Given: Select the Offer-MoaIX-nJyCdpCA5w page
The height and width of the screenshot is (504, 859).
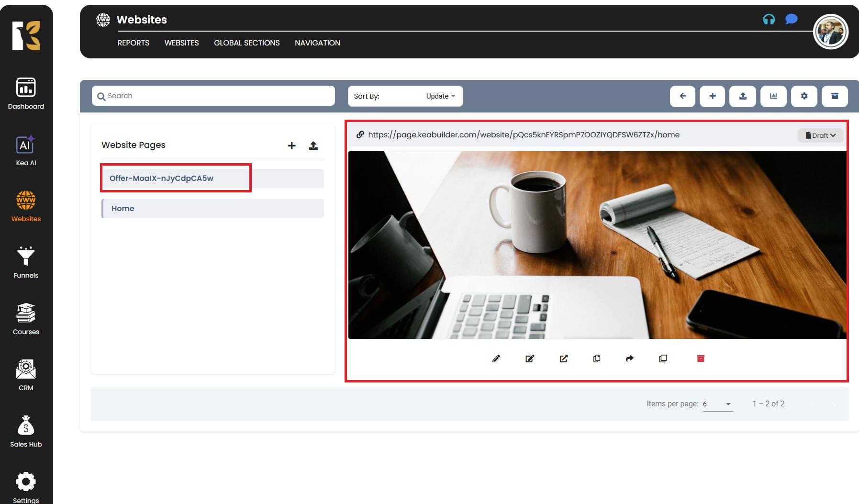Looking at the screenshot, I should [162, 179].
